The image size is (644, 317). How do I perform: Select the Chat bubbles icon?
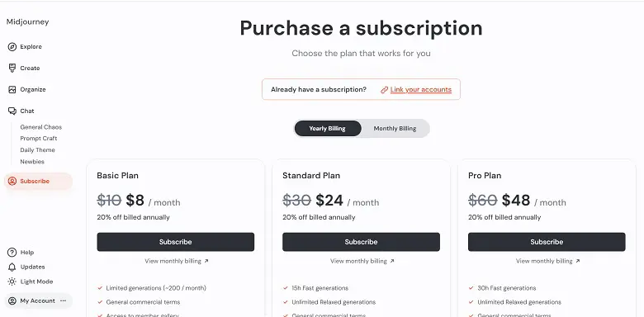(x=12, y=111)
